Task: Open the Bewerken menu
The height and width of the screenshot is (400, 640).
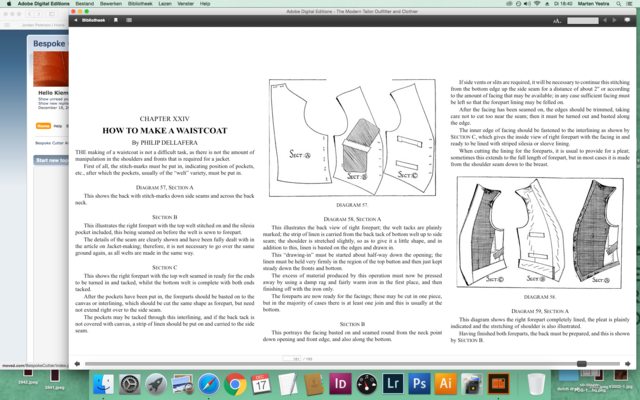Action: tap(111, 4)
